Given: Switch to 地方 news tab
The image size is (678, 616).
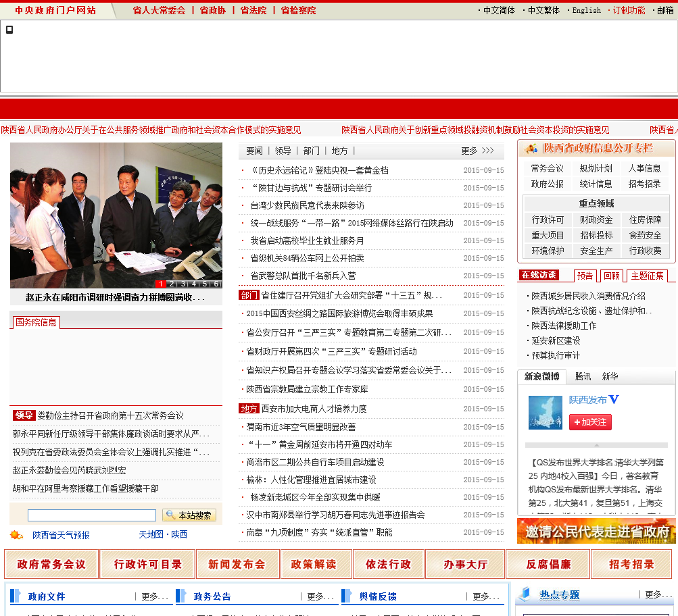Looking at the screenshot, I should (x=339, y=151).
